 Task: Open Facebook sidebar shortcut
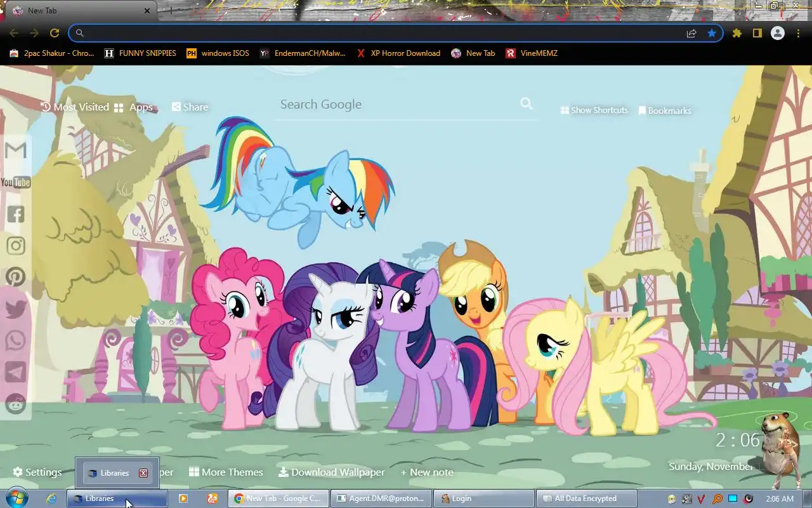(15, 214)
